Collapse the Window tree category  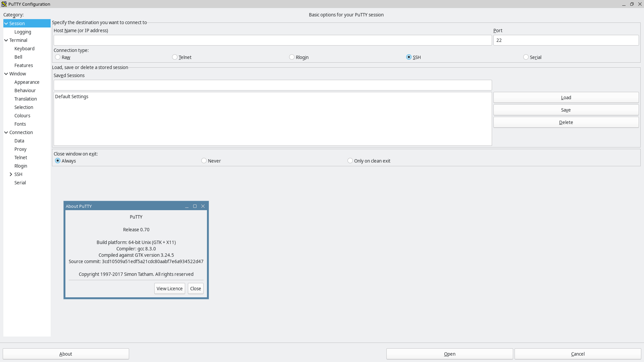click(x=6, y=74)
